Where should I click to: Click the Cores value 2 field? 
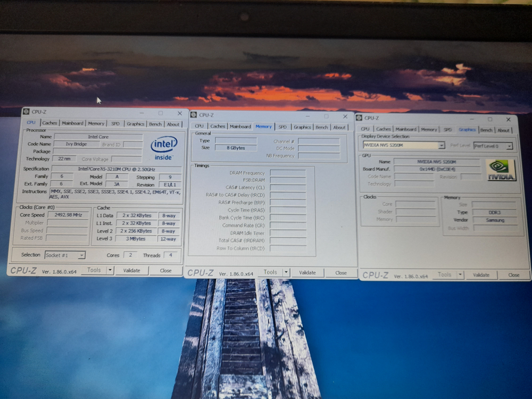130,255
